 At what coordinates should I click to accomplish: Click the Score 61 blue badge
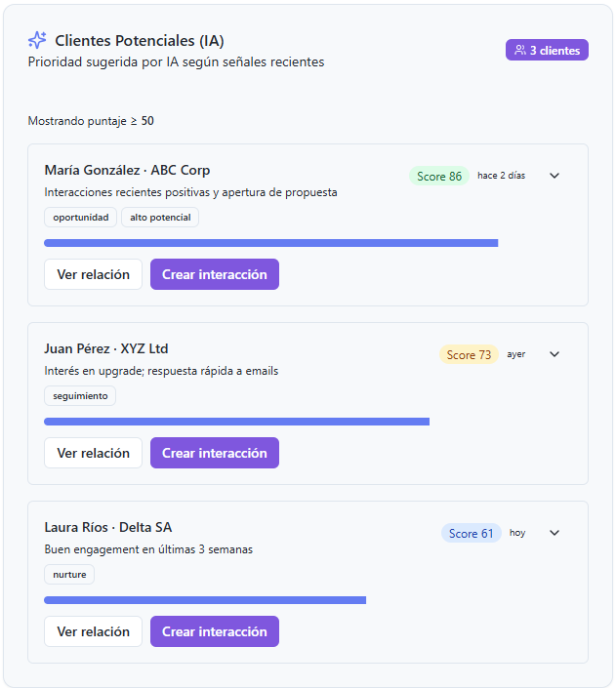click(x=471, y=534)
